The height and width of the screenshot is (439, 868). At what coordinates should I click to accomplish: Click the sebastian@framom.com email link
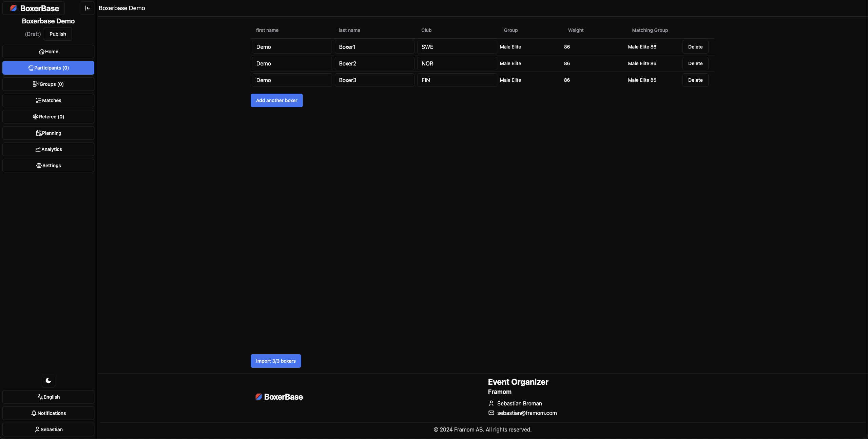point(527,413)
